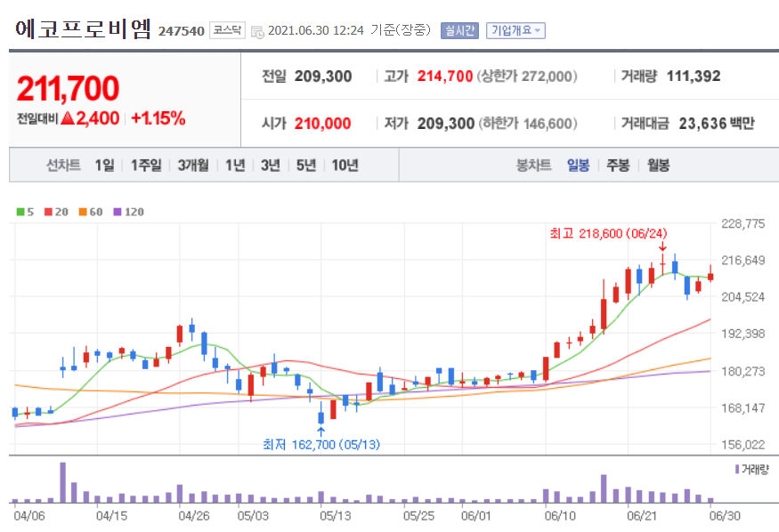
Task: Click the 에코프로비엠 stock name heading
Action: [83, 29]
